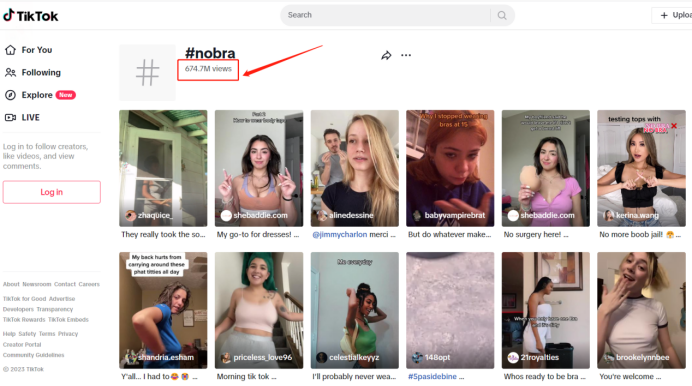
Task: Click the Log in button
Action: coord(52,192)
